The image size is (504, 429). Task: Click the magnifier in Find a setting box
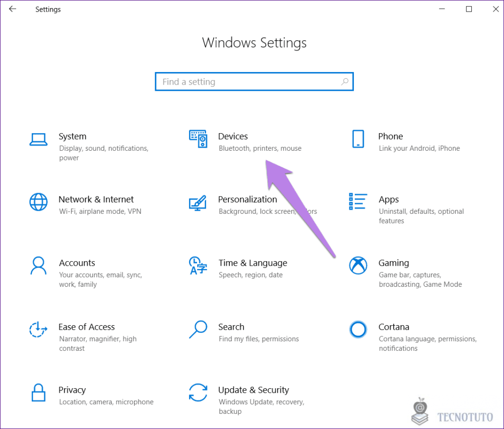345,82
